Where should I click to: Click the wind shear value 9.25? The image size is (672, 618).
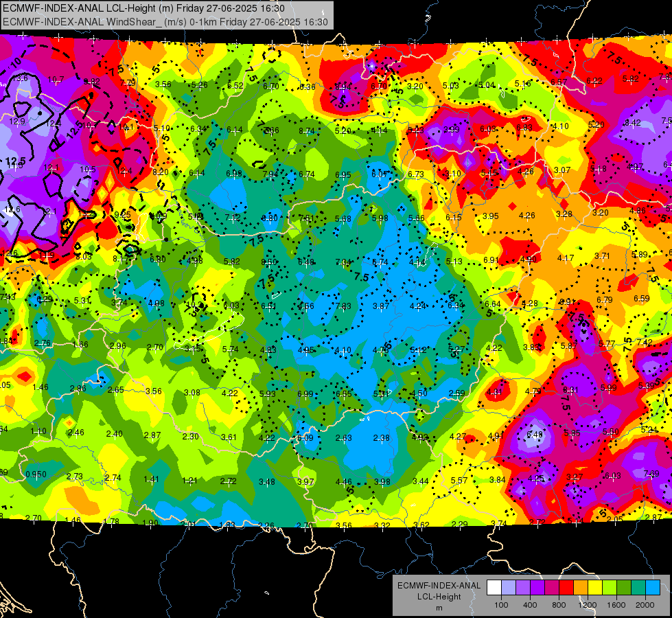point(123,214)
